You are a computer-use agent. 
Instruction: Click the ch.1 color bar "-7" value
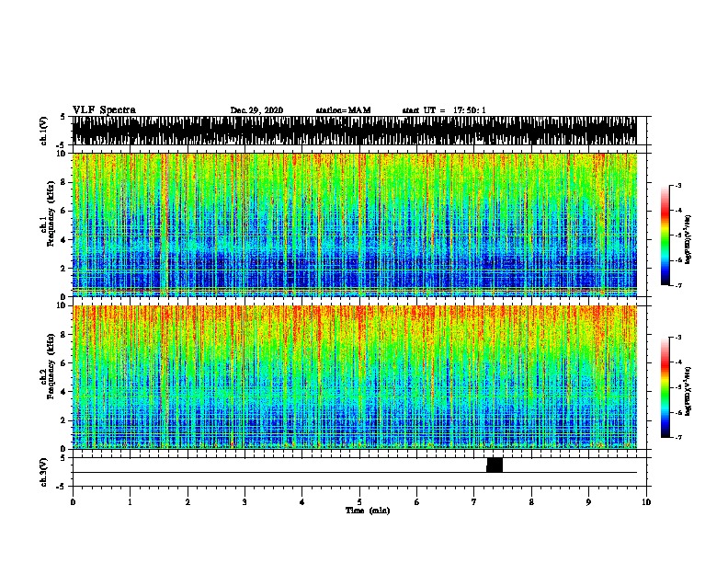click(x=677, y=285)
